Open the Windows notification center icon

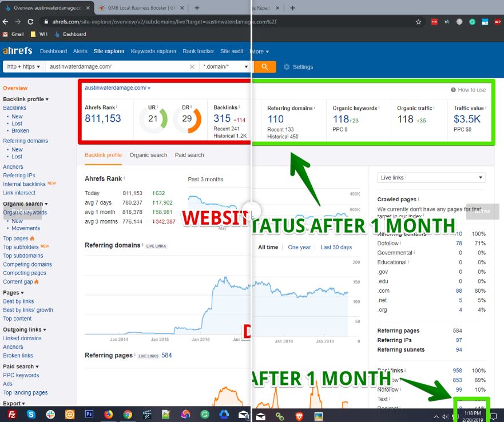coord(494,417)
